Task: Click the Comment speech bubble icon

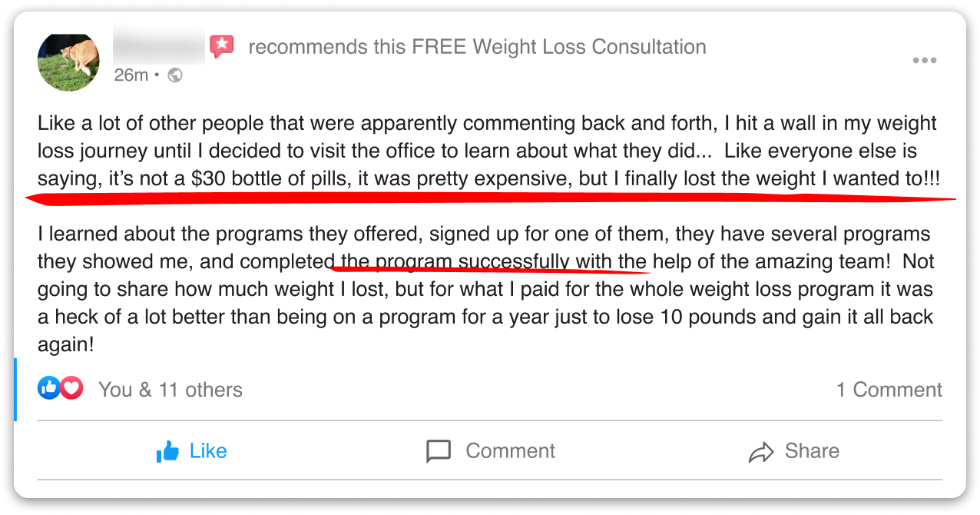Action: 439,451
